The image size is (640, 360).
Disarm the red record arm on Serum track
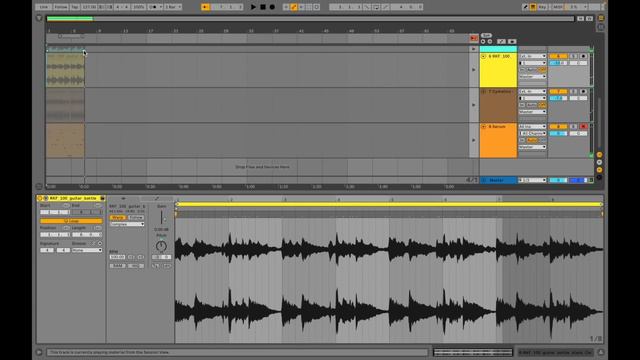583,127
